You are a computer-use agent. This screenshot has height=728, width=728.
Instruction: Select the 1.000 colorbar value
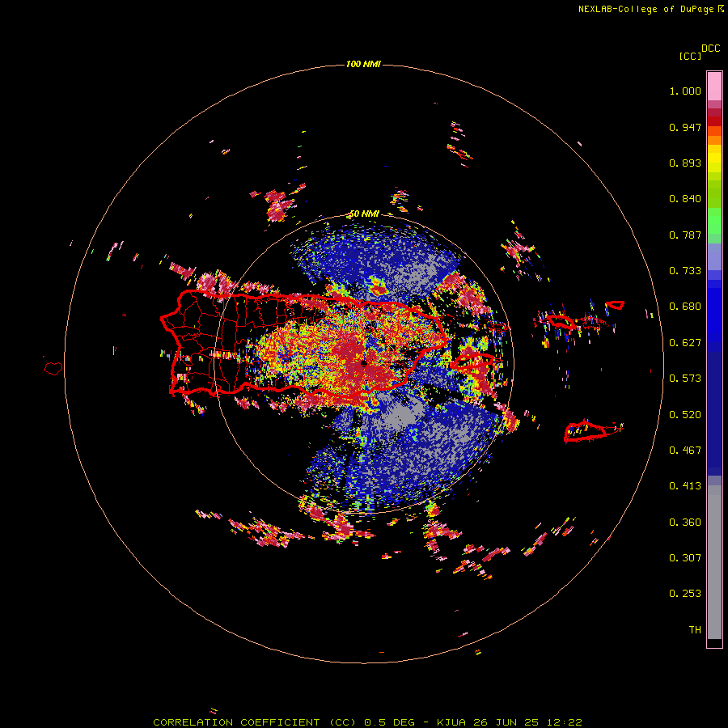click(x=685, y=91)
